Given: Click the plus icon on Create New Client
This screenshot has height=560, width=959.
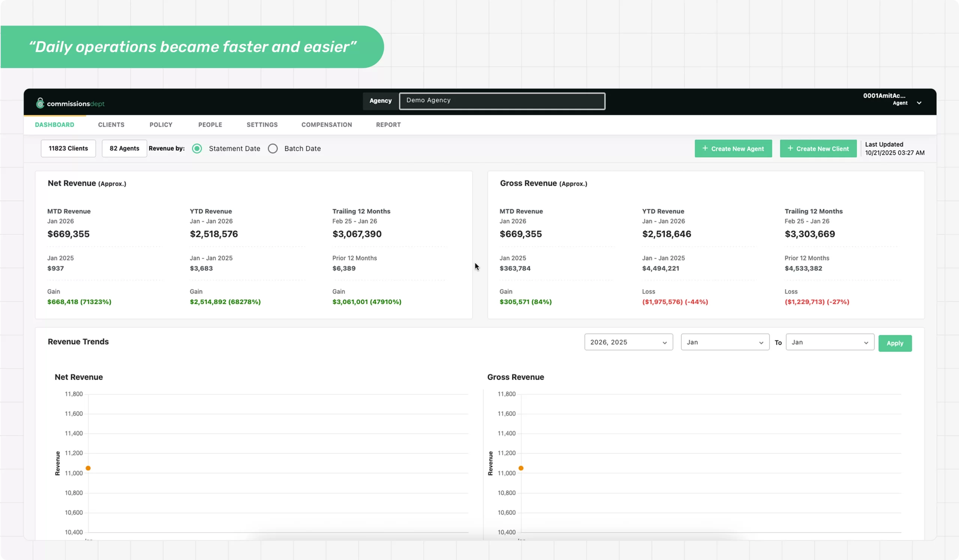Looking at the screenshot, I should (790, 148).
